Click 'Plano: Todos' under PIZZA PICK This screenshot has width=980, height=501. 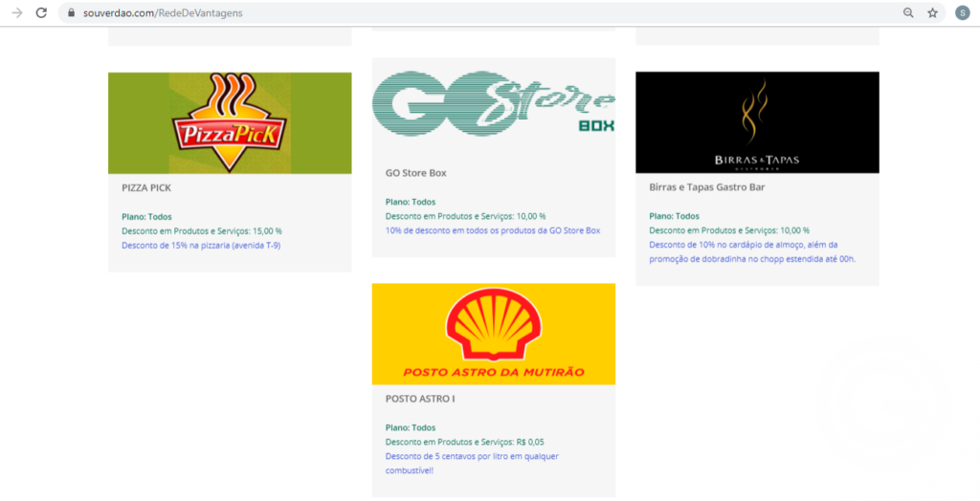tap(146, 217)
